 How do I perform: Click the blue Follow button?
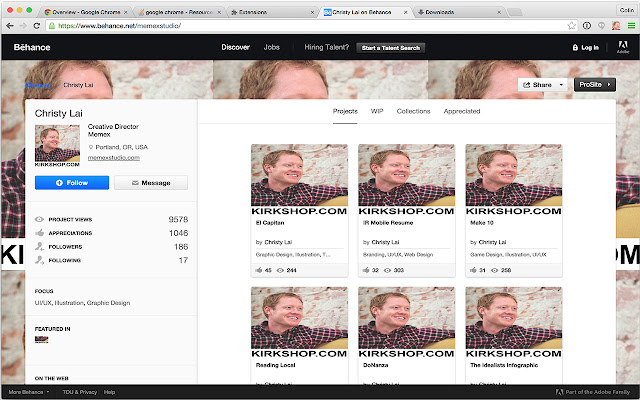pos(72,182)
